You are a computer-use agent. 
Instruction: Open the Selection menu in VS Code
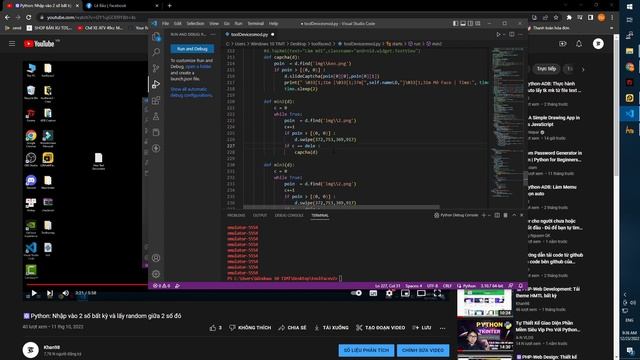196,24
